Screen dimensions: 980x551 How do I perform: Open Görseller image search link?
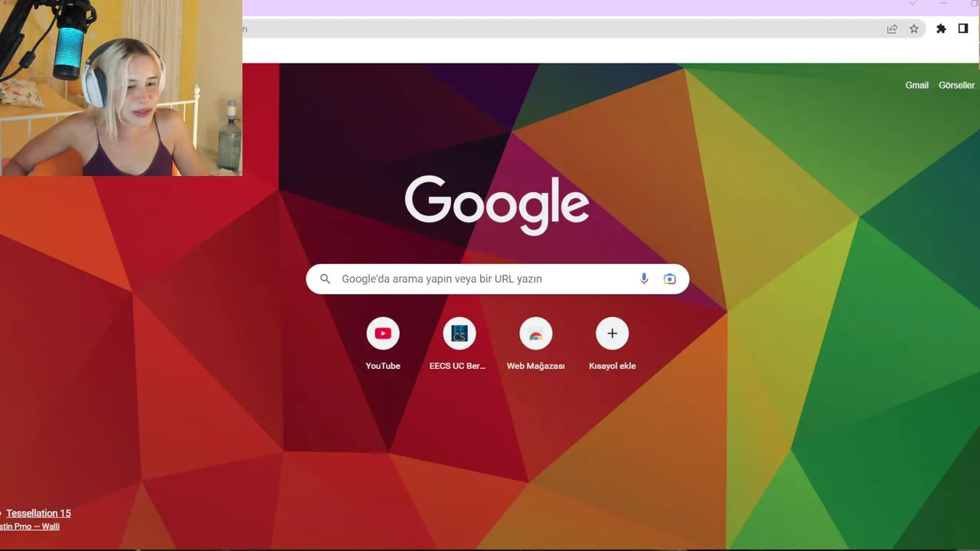point(956,85)
